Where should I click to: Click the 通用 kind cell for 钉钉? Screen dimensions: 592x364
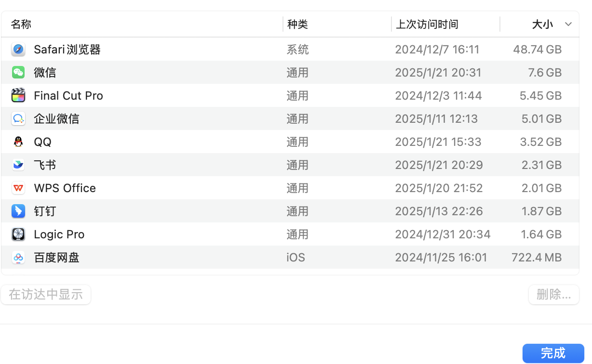coord(297,211)
